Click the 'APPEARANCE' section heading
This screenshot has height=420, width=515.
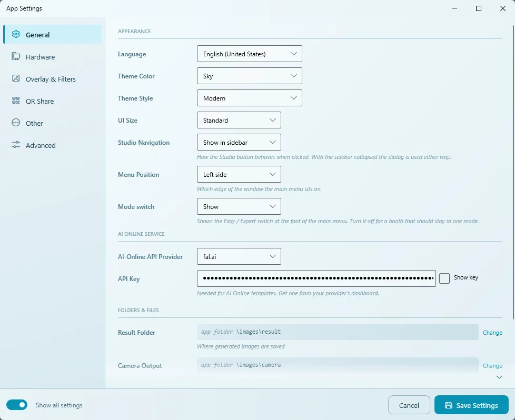[134, 31]
